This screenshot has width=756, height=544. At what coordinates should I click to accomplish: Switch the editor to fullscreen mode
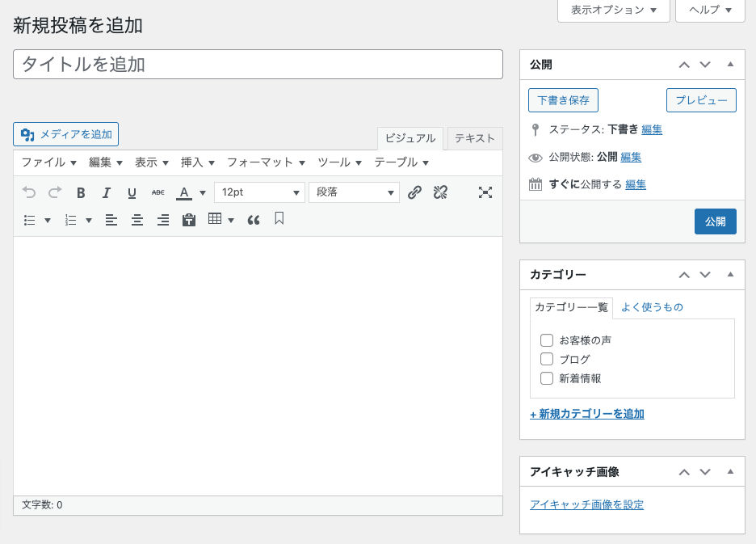485,192
